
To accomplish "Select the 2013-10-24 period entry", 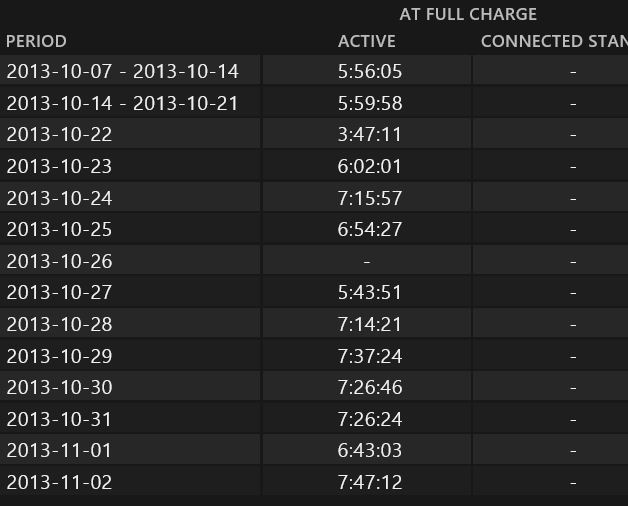I will tap(60, 198).
